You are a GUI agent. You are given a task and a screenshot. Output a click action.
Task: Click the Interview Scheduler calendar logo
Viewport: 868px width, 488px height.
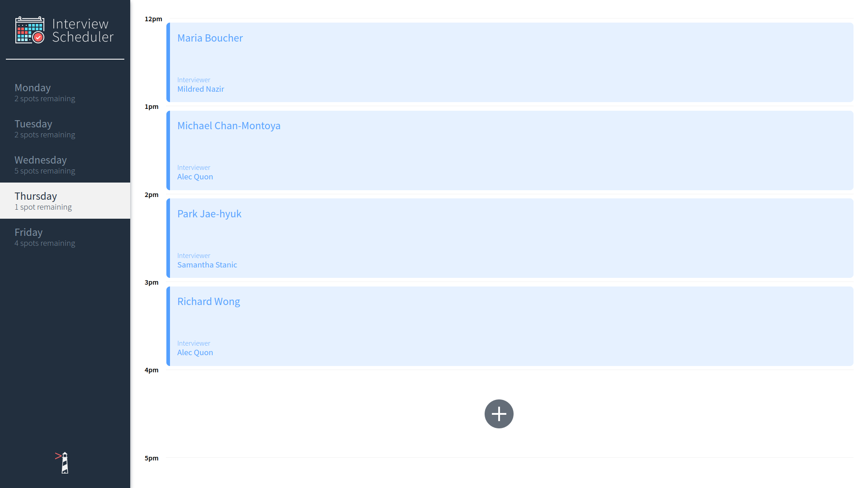pos(30,30)
